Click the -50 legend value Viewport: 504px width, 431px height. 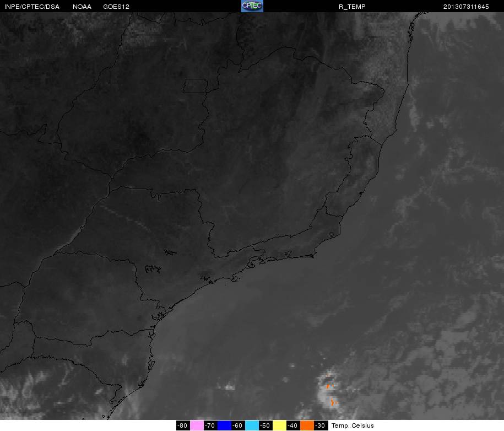tap(265, 425)
